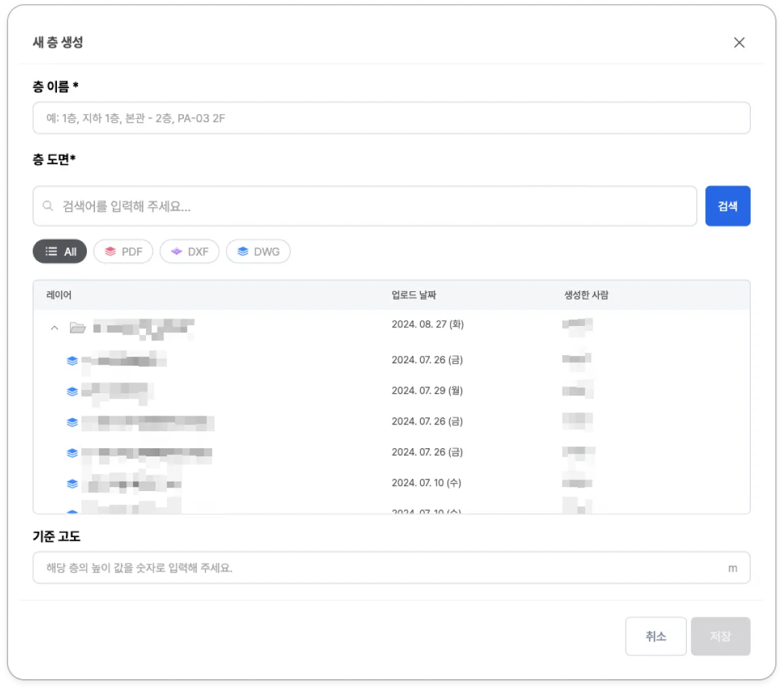The height and width of the screenshot is (690, 784).
Task: Select the All filter chip
Action: (60, 252)
